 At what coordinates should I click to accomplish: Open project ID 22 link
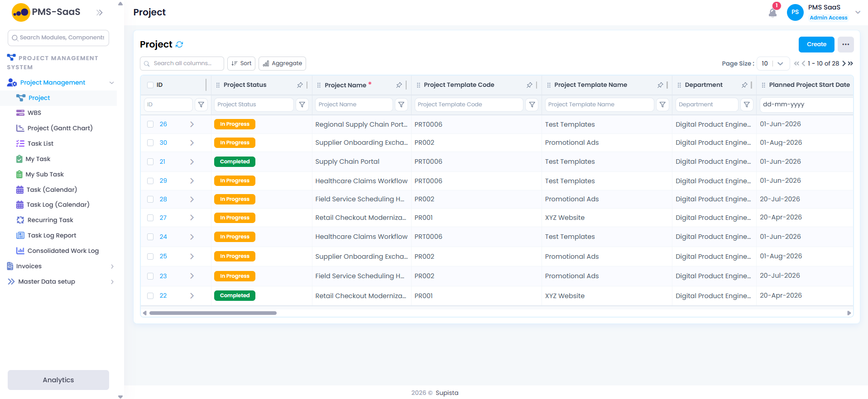[x=163, y=295]
